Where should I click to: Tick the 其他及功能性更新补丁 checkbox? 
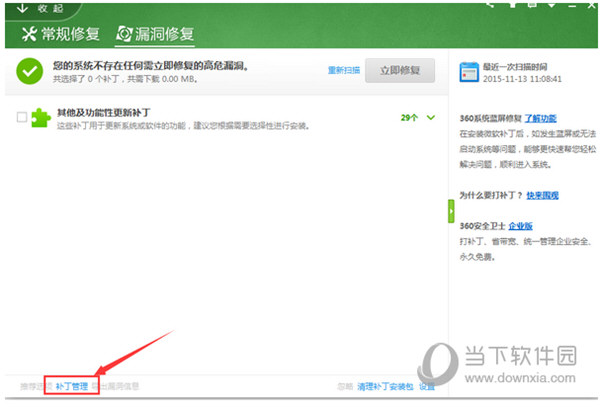click(22, 118)
